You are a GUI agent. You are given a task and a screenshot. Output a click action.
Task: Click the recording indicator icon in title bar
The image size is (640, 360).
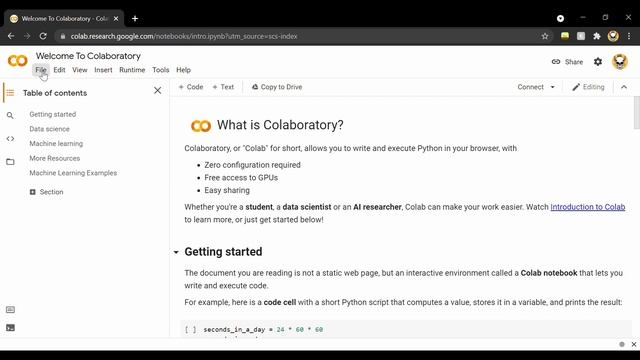coord(560,18)
